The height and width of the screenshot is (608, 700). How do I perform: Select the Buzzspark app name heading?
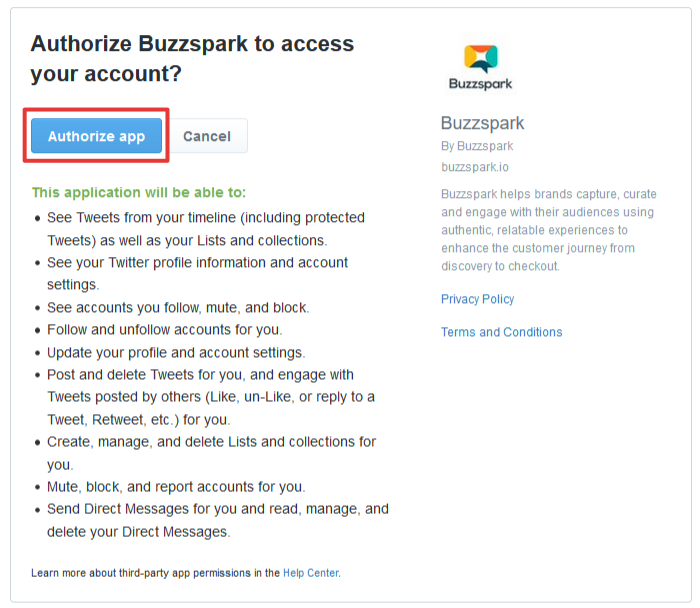click(482, 124)
